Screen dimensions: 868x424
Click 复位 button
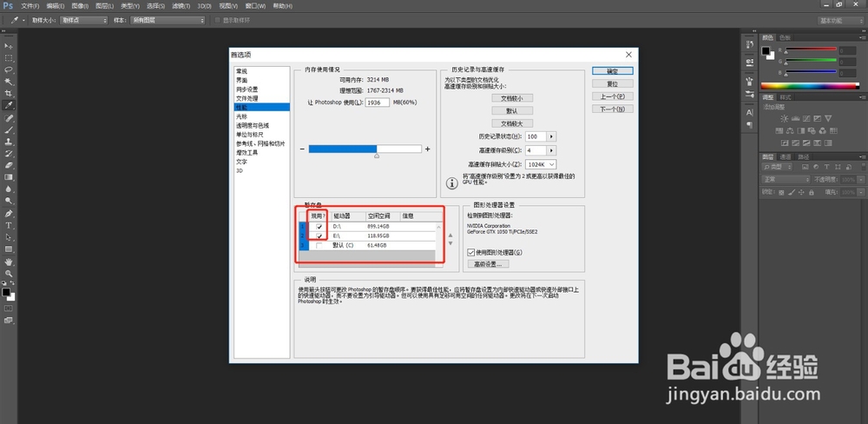[x=612, y=83]
